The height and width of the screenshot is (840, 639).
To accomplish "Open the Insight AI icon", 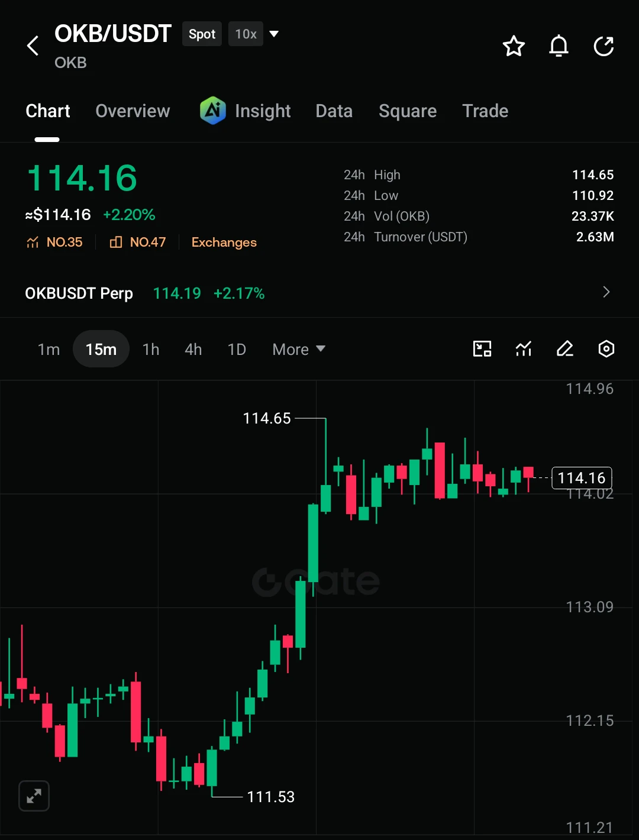I will coord(213,111).
